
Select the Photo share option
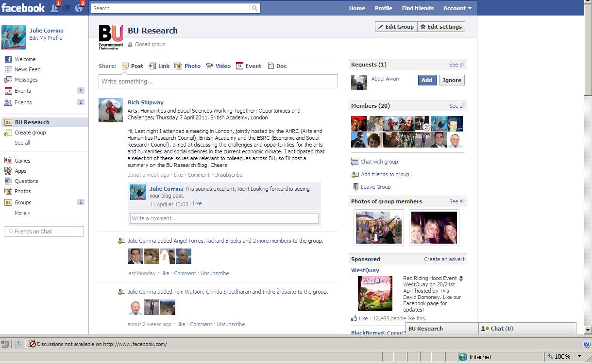click(187, 66)
